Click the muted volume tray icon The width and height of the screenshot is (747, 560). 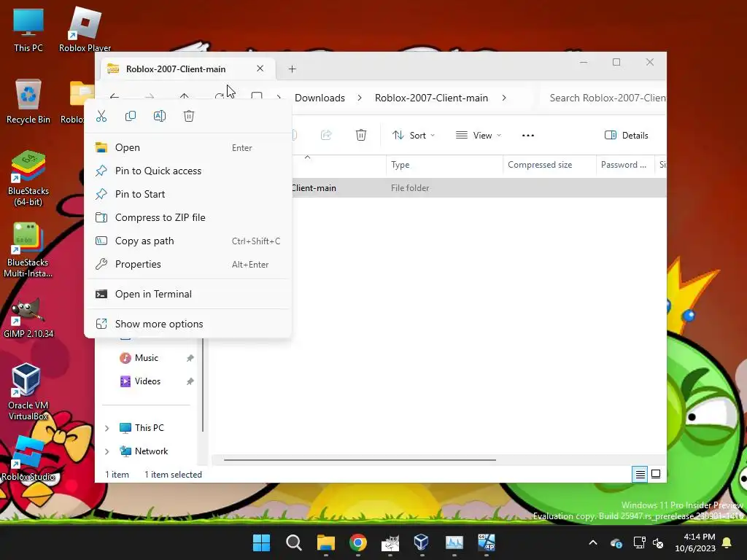[x=658, y=542]
